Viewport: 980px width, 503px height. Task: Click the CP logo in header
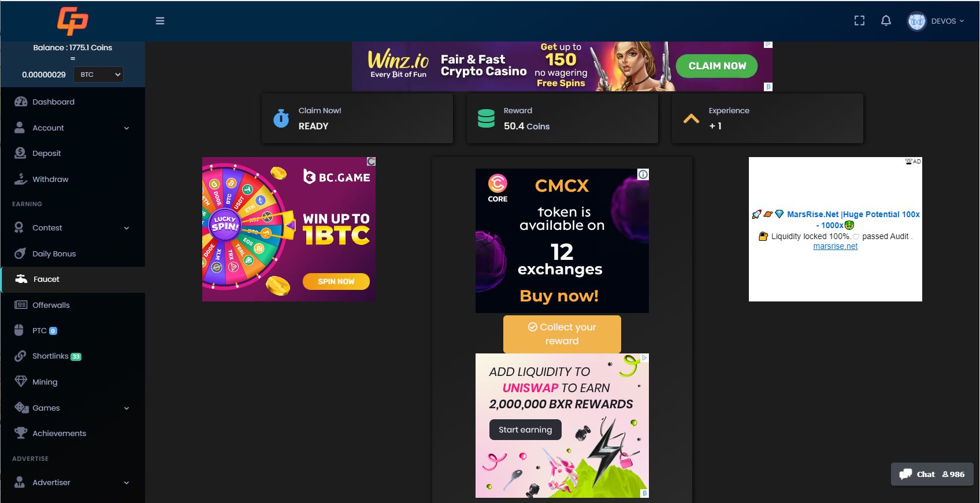point(73,21)
